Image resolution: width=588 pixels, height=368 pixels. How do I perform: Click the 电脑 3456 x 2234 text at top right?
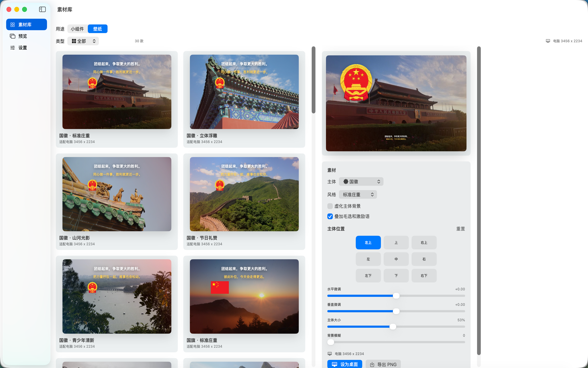tap(568, 41)
